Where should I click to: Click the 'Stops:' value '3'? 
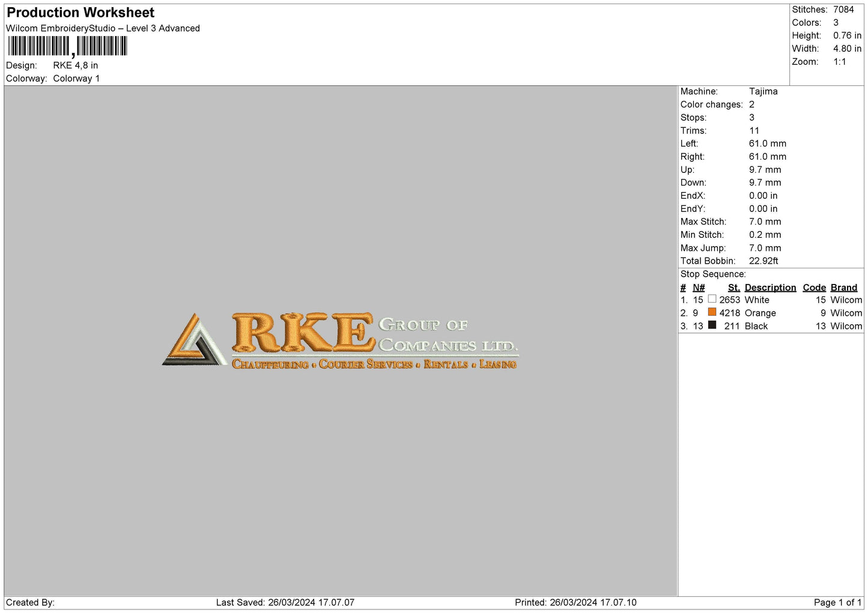point(752,118)
